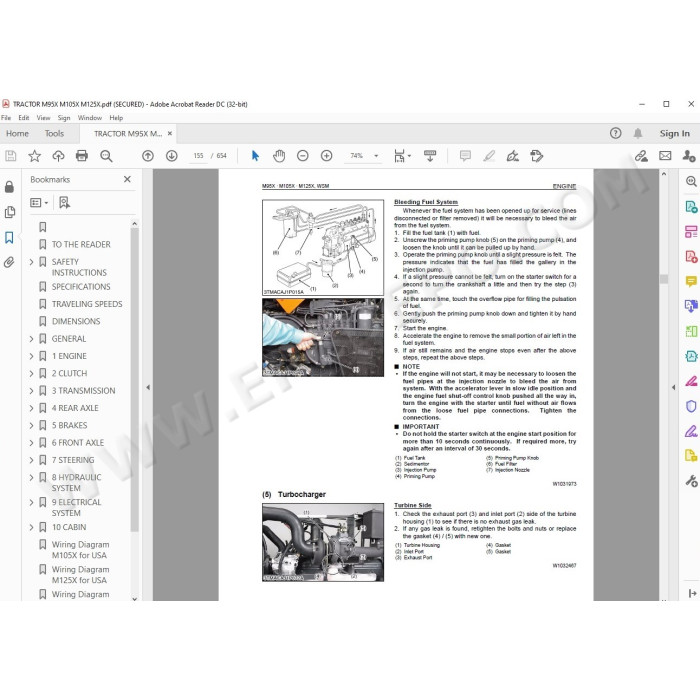Zoom in with plus button
Image resolution: width=700 pixels, height=700 pixels.
[326, 156]
